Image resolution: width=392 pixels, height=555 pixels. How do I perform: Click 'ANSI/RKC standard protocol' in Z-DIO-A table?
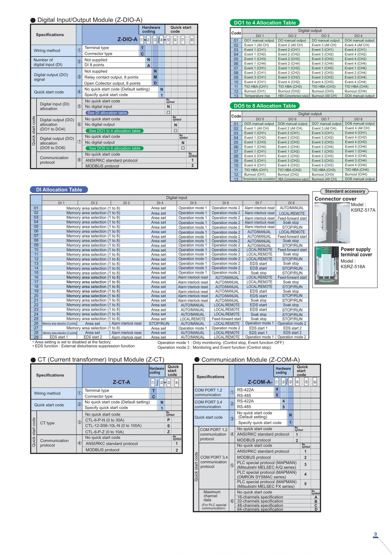click(111, 160)
